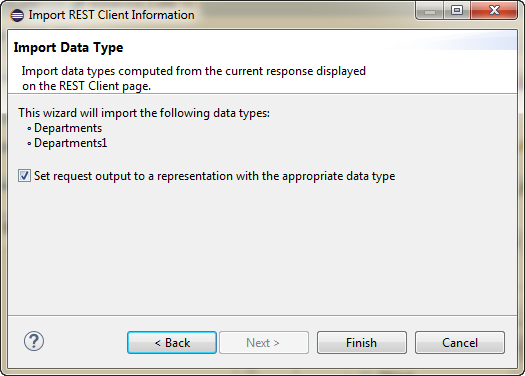Click the description line starting 'Import data types computed'
Viewport: 525px width, 376px height.
(194, 71)
